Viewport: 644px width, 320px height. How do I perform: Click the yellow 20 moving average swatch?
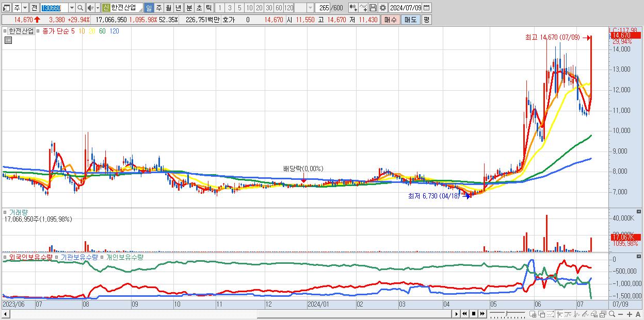click(92, 31)
